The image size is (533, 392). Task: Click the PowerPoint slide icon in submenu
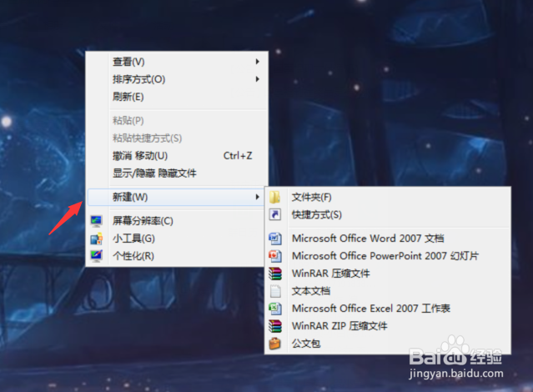pyautogui.click(x=275, y=256)
